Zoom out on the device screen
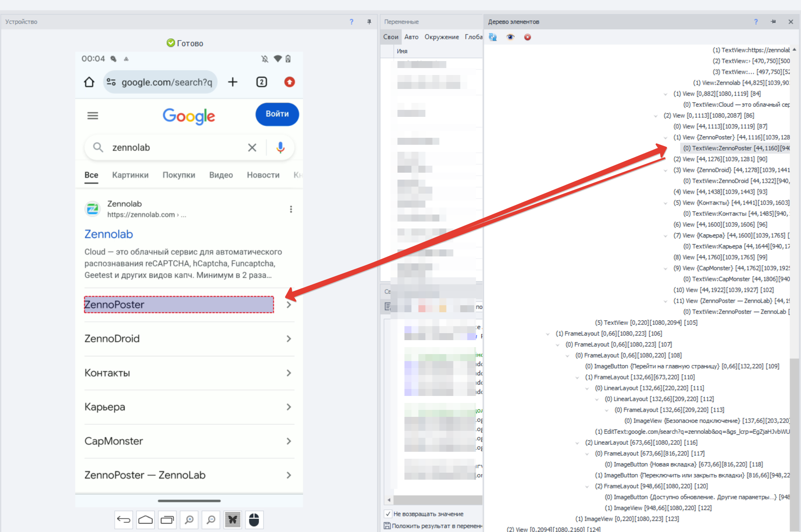801x532 pixels. (x=211, y=519)
